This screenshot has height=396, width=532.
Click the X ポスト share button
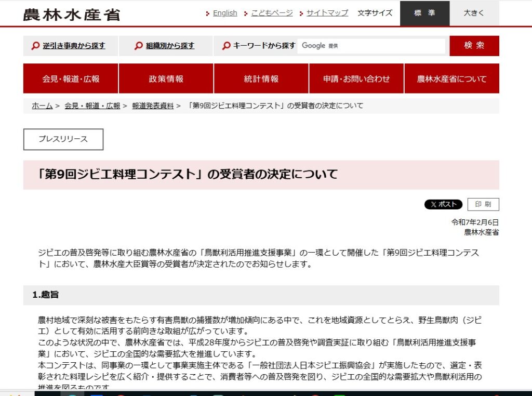[443, 204]
